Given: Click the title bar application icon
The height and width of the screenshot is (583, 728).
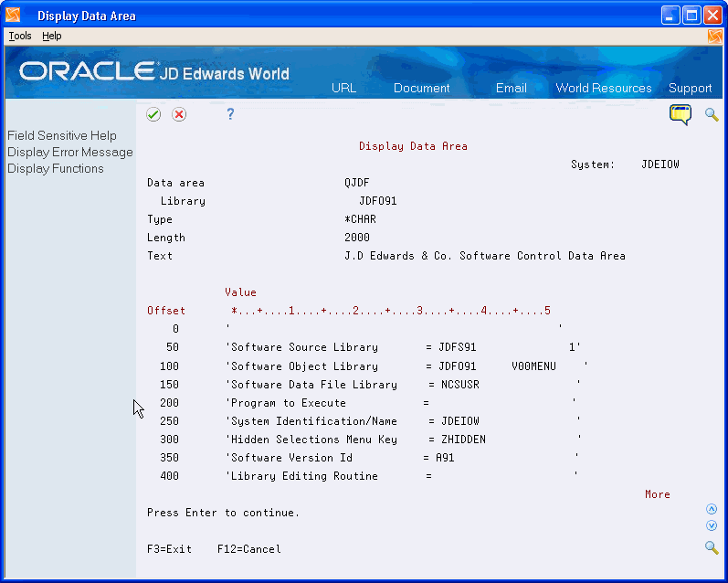Looking at the screenshot, I should pos(13,16).
